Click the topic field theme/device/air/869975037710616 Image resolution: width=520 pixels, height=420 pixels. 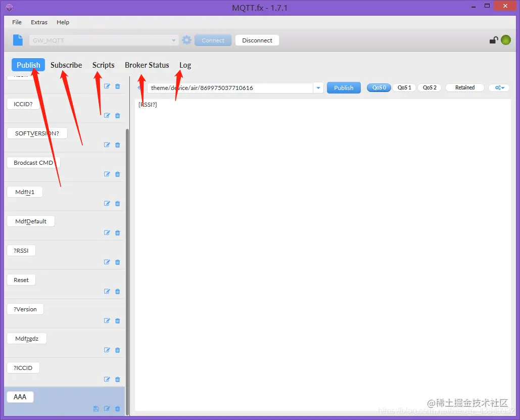[x=230, y=88]
